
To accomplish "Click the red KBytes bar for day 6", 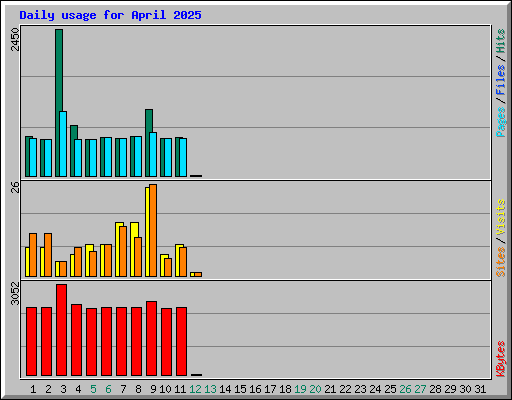I will 106,342.
